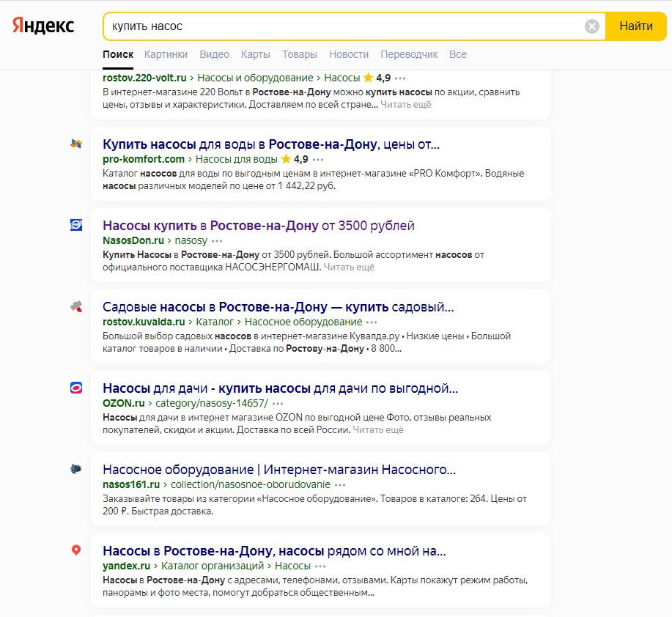Open 'Насосы и оборудование' breadcrumb of 220-volt
The height and width of the screenshot is (617, 672).
click(x=255, y=78)
